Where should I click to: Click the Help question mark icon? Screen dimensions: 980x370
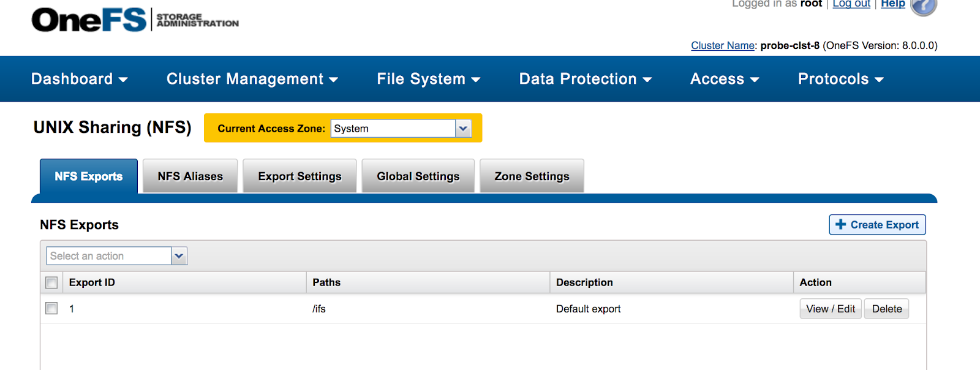point(924,6)
